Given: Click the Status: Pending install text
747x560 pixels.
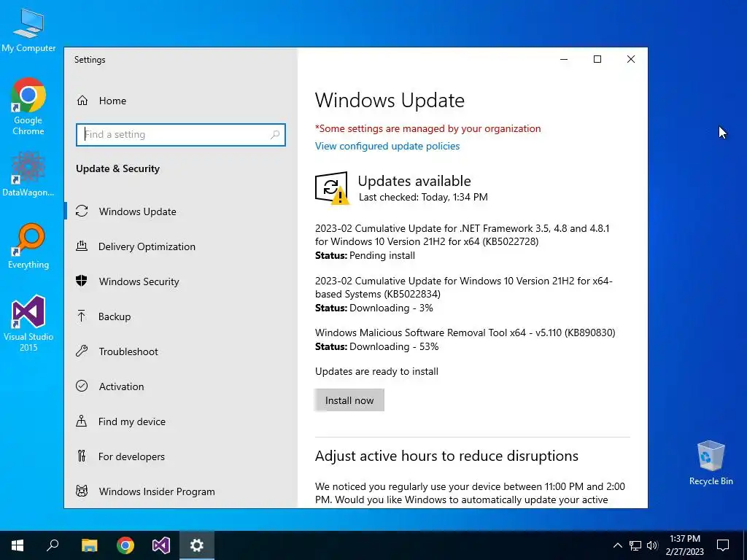Looking at the screenshot, I should click(365, 256).
